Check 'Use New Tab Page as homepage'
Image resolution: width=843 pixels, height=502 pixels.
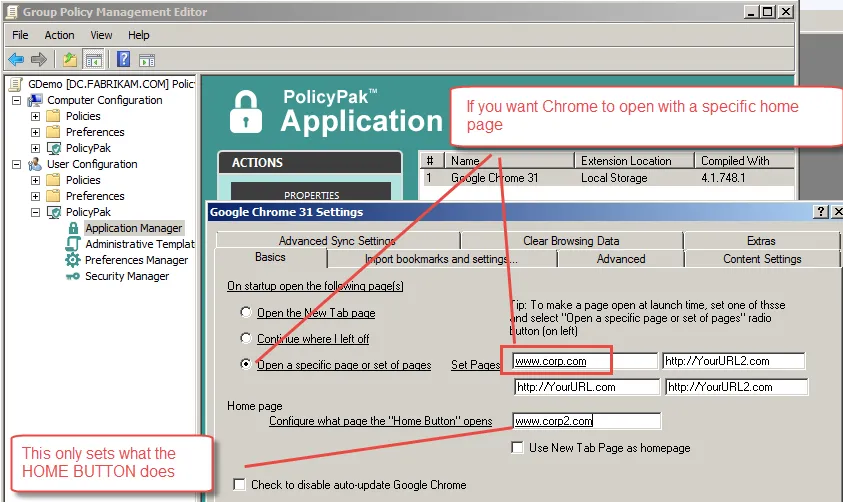(518, 448)
